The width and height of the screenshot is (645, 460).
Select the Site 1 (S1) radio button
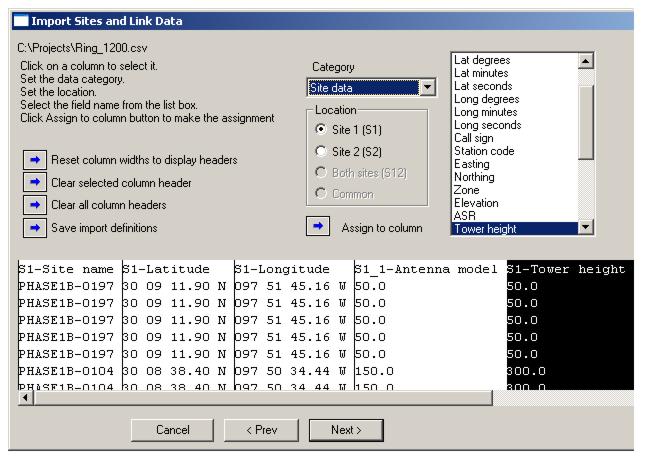point(321,130)
